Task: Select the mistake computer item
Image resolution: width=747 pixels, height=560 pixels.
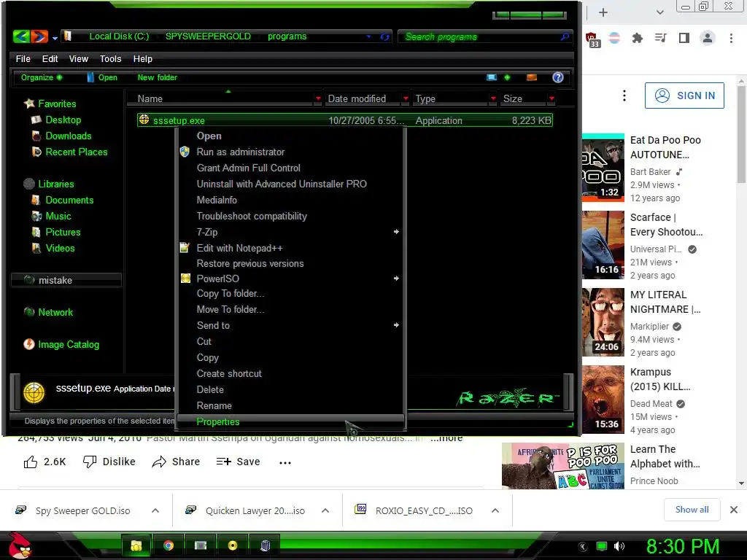Action: 66,280
